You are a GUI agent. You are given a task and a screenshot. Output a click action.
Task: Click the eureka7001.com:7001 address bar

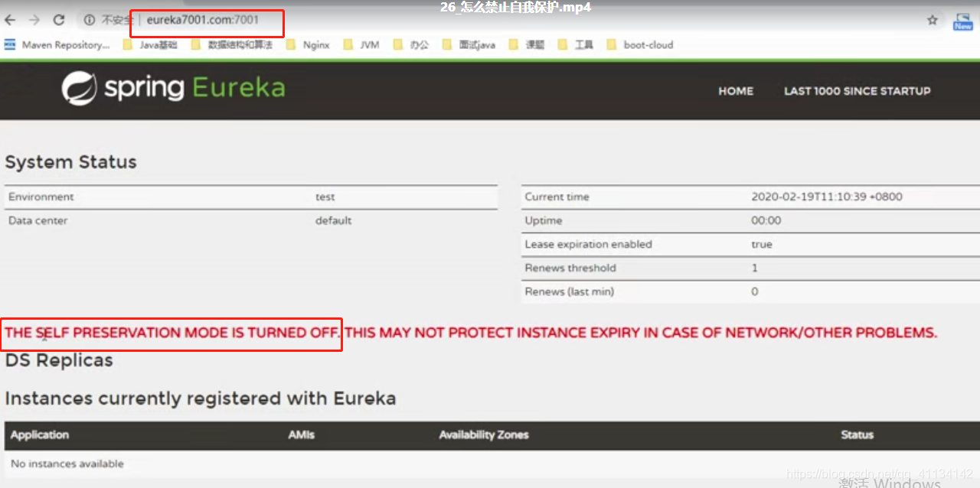pos(203,20)
